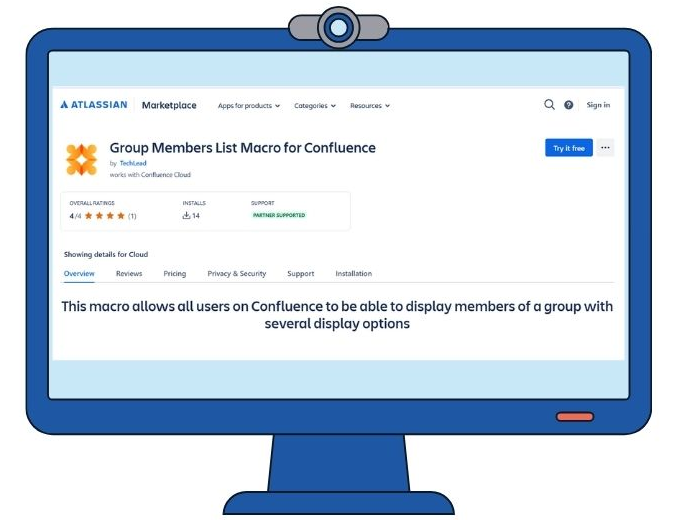
Task: Open the more options ellipsis button
Action: click(x=605, y=147)
